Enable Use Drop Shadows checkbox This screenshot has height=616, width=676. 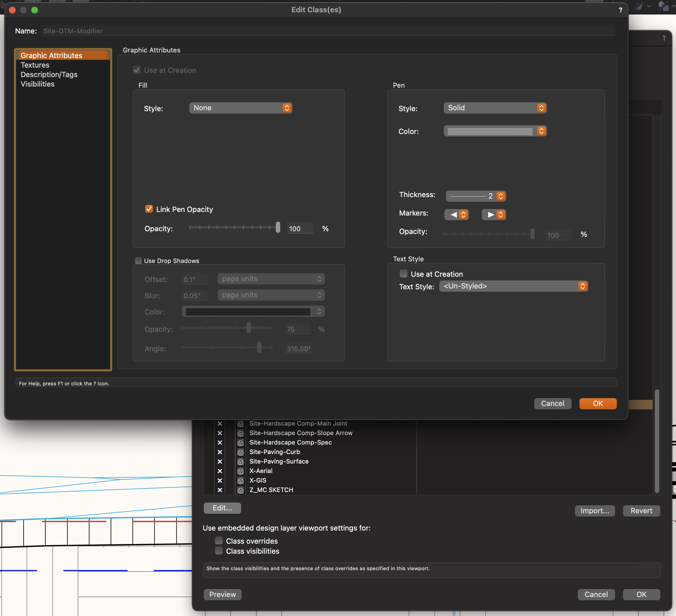coord(138,261)
